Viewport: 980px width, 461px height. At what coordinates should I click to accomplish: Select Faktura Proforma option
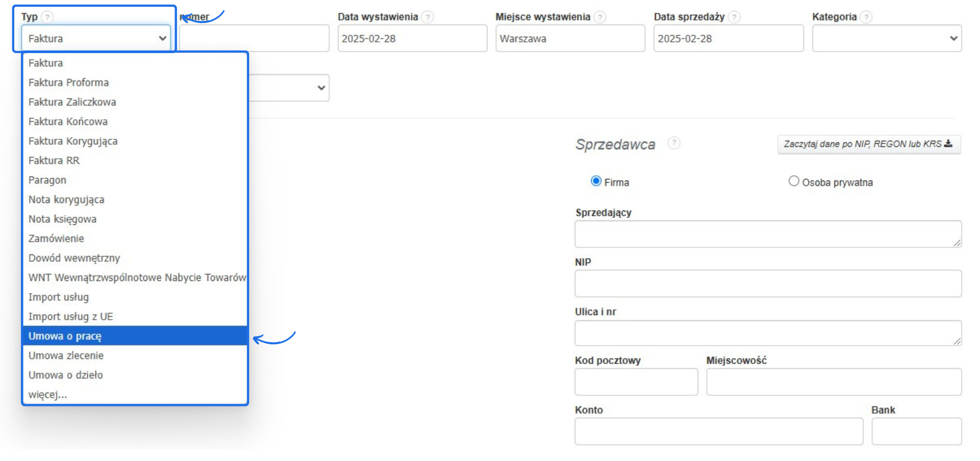[68, 83]
